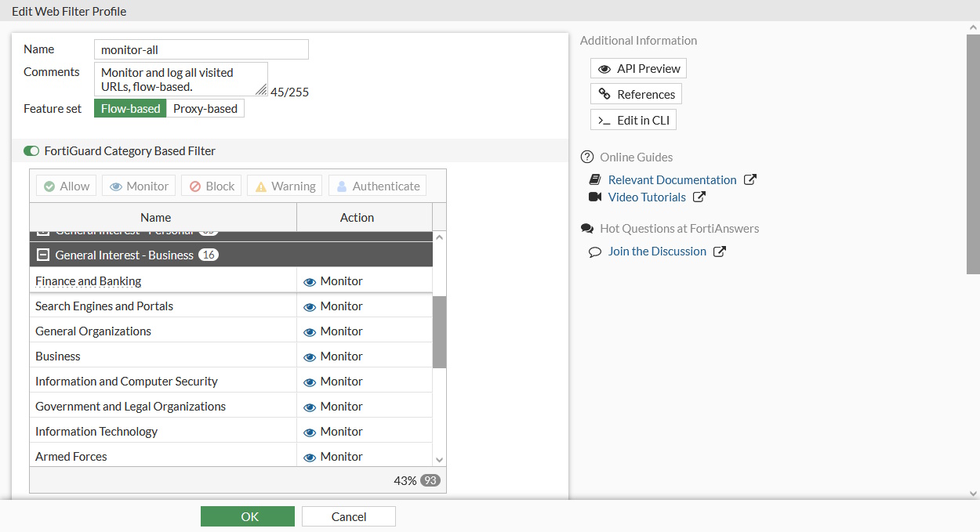Screen dimensions: 980x532
Task: Click the Name input field
Action: pos(201,49)
